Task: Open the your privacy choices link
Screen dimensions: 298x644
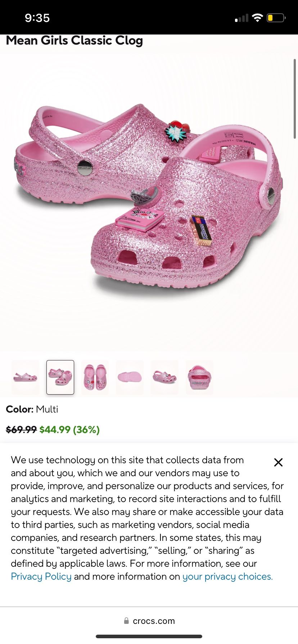Action: [x=227, y=576]
